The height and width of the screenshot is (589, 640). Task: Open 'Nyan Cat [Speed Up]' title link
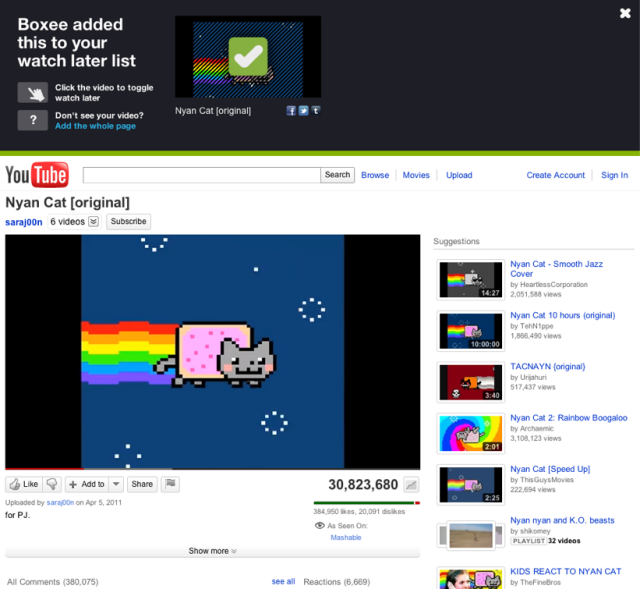550,469
